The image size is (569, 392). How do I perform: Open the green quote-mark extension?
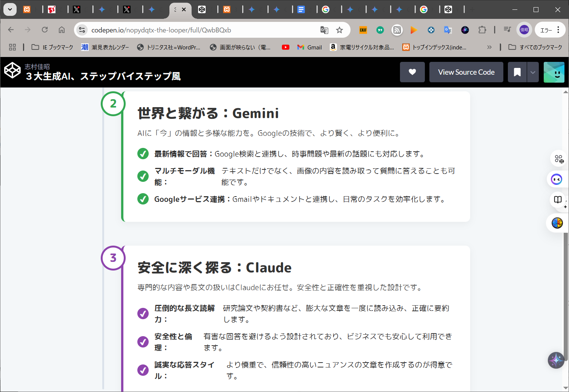(380, 30)
